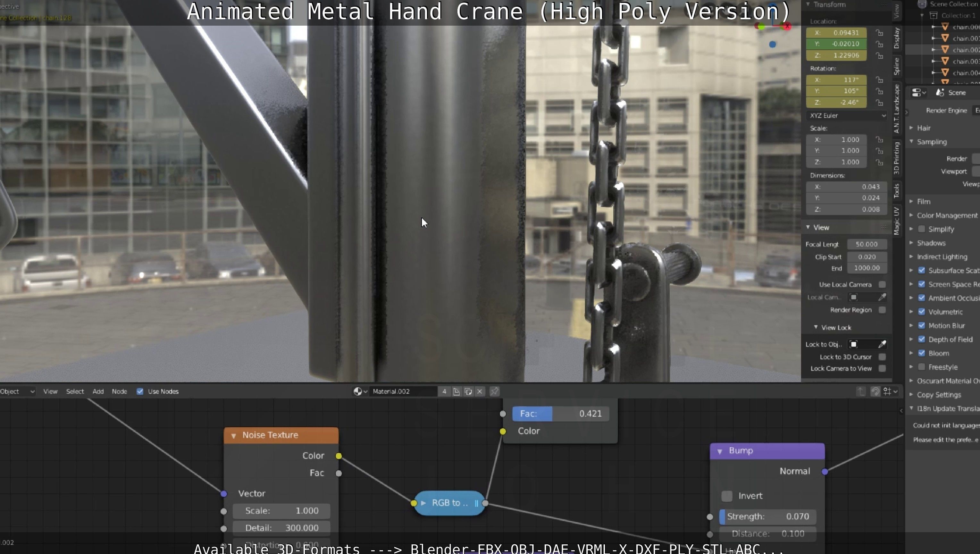The image size is (980, 554).
Task: Click the Scene icon in properties header
Action: point(940,92)
